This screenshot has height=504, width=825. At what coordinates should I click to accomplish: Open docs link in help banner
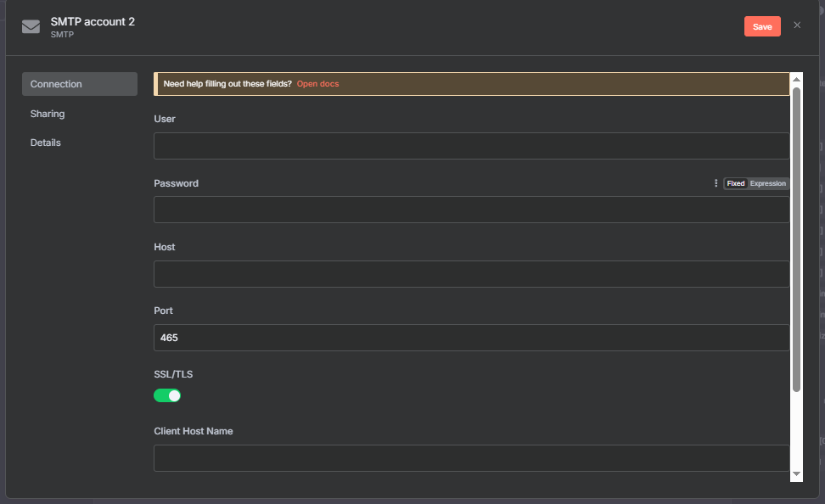click(x=317, y=84)
